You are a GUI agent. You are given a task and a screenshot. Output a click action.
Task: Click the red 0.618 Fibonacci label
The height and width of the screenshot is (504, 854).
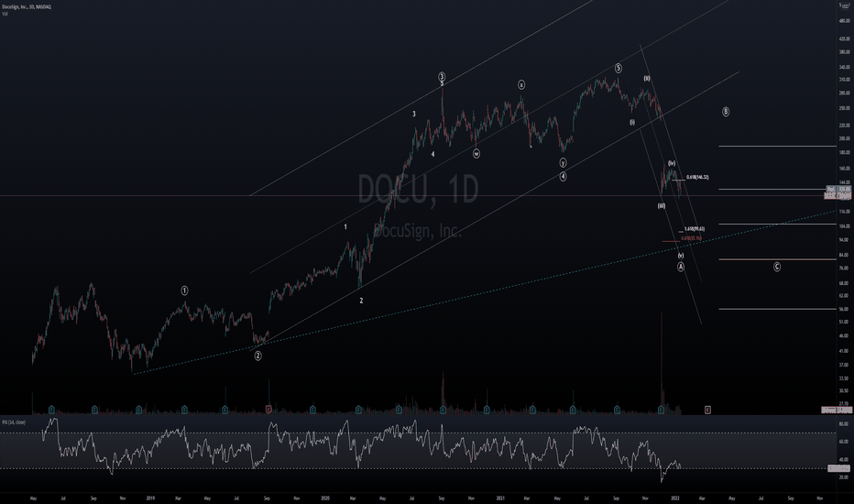(691, 238)
